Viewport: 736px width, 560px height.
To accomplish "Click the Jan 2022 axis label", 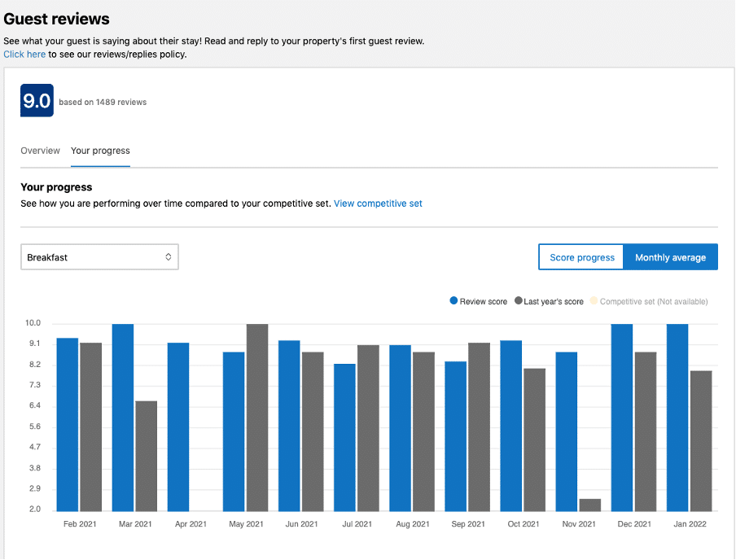I will (x=690, y=524).
